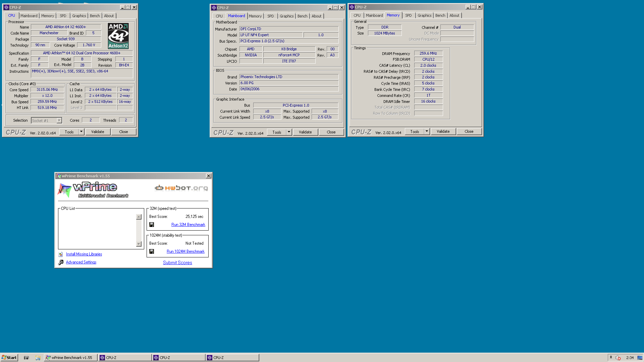Select CPU tab in right CPU-Z window
This screenshot has height=362, width=644.
[x=357, y=15]
